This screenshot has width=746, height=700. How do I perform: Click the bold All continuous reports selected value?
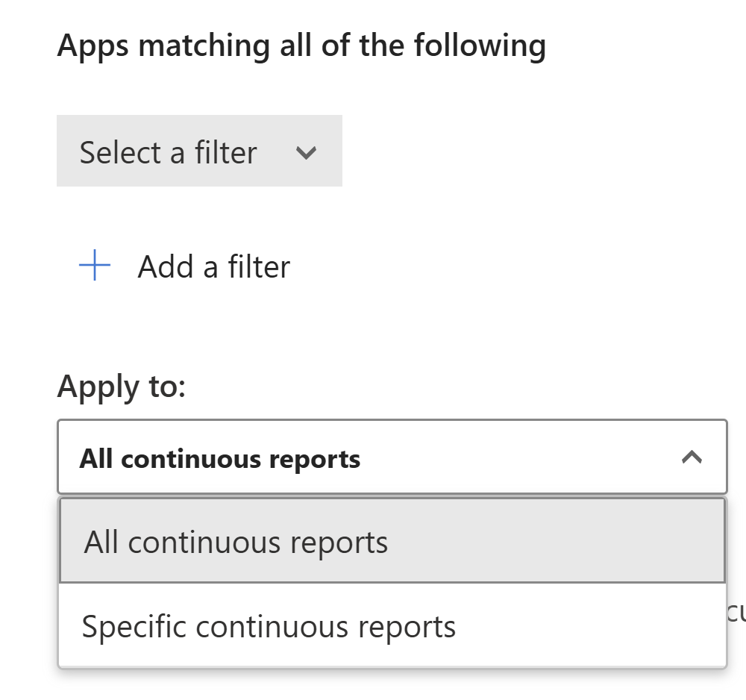[220, 458]
